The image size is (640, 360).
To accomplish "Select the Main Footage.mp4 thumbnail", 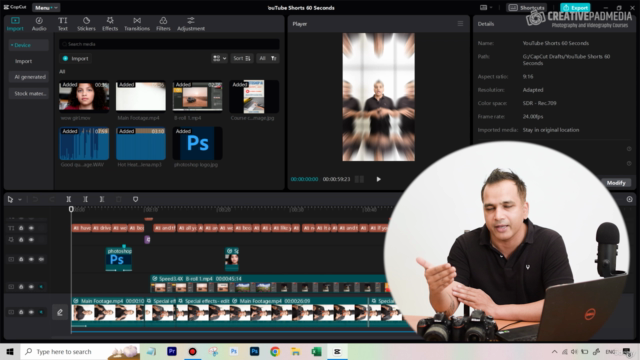I will tap(140, 96).
